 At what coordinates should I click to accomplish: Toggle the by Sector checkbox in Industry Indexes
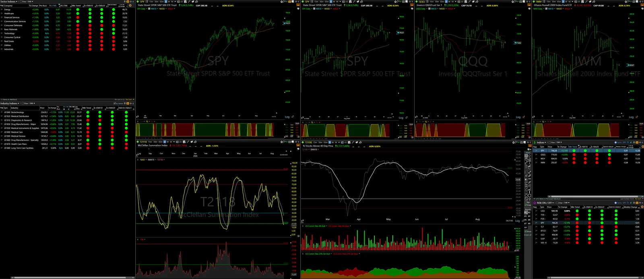coord(115,103)
